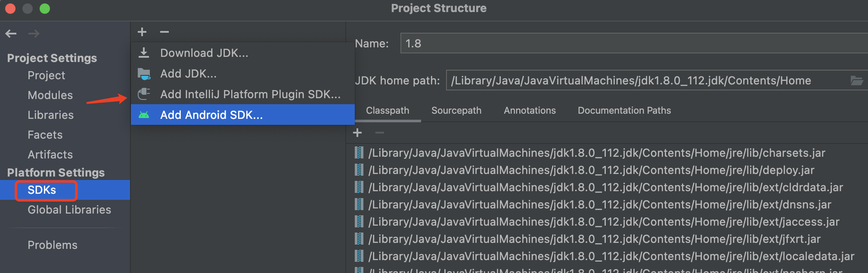The width and height of the screenshot is (868, 273).
Task: Open the Problems section
Action: tap(53, 245)
